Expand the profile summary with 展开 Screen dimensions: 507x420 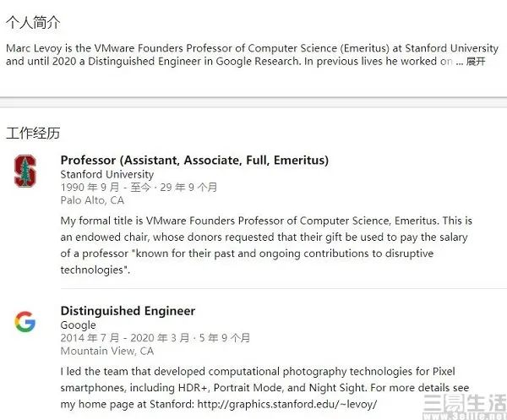[x=476, y=62]
